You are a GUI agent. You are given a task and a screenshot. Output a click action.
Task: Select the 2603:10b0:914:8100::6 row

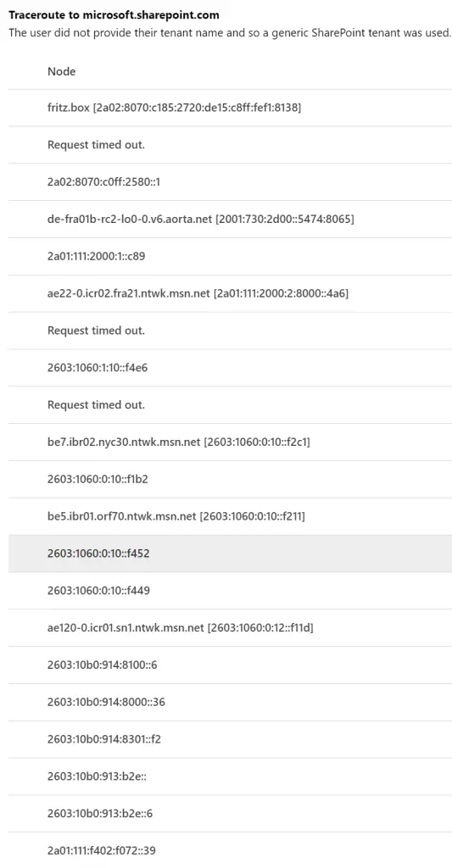(230, 665)
